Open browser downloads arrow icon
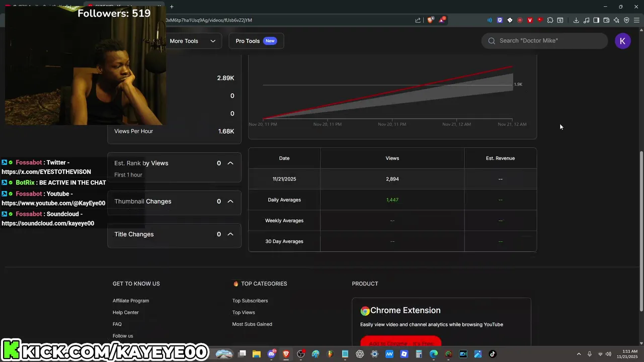 tap(576, 20)
